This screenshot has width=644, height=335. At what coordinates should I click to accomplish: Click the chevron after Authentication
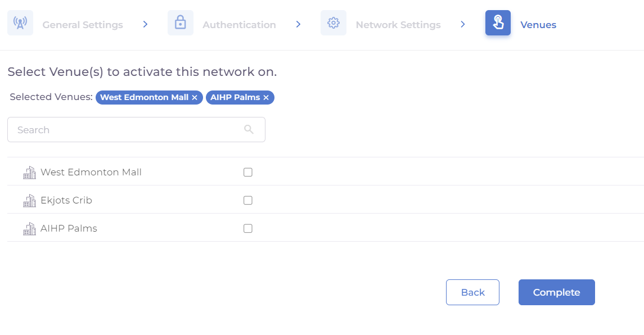tap(298, 24)
